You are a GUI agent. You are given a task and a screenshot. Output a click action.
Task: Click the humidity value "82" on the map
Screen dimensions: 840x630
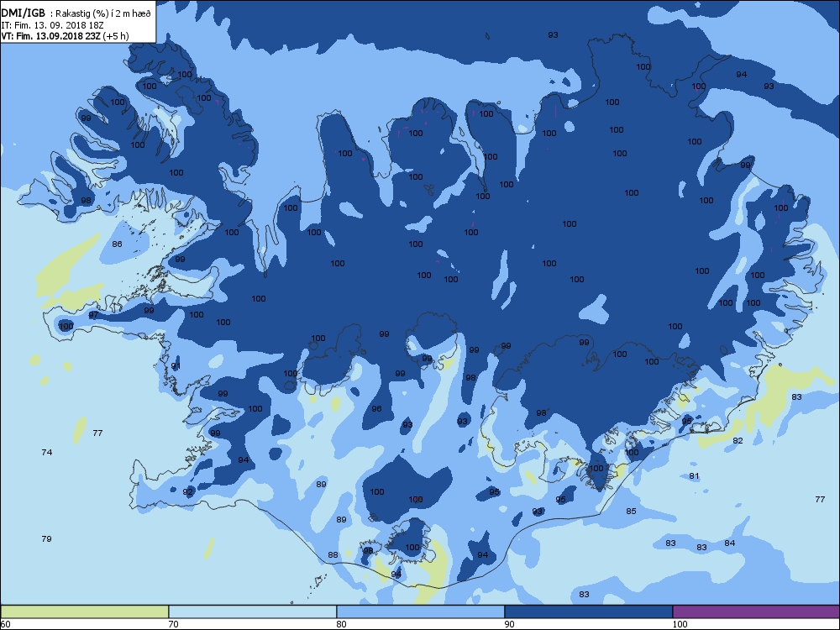point(738,441)
